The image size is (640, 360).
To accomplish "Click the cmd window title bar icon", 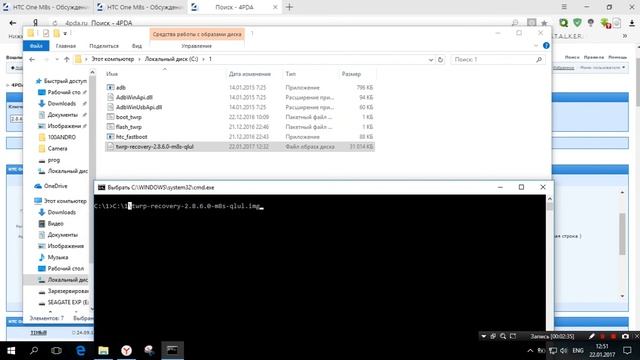I will [101, 187].
